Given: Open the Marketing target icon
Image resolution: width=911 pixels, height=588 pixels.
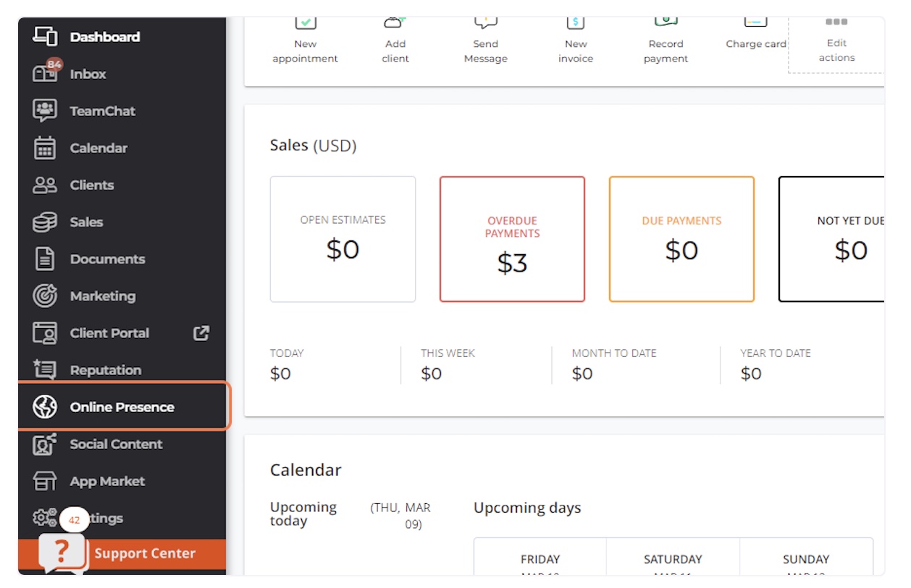Looking at the screenshot, I should coord(45,296).
